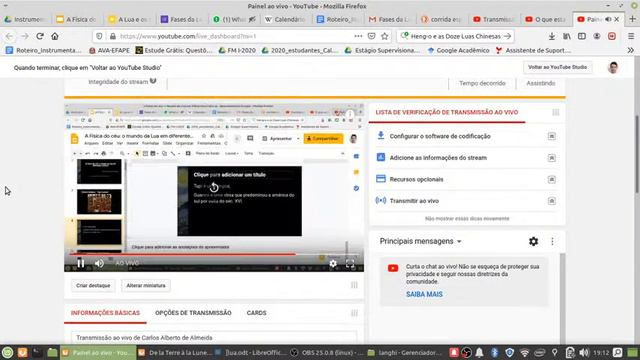Open the Linux Mint start menu

pos(7,353)
